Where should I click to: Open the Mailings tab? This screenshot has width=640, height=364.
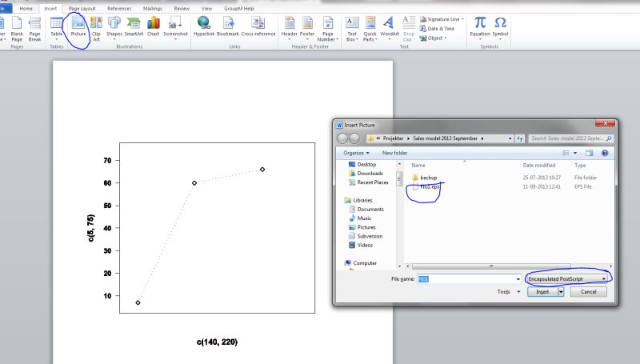(x=152, y=8)
